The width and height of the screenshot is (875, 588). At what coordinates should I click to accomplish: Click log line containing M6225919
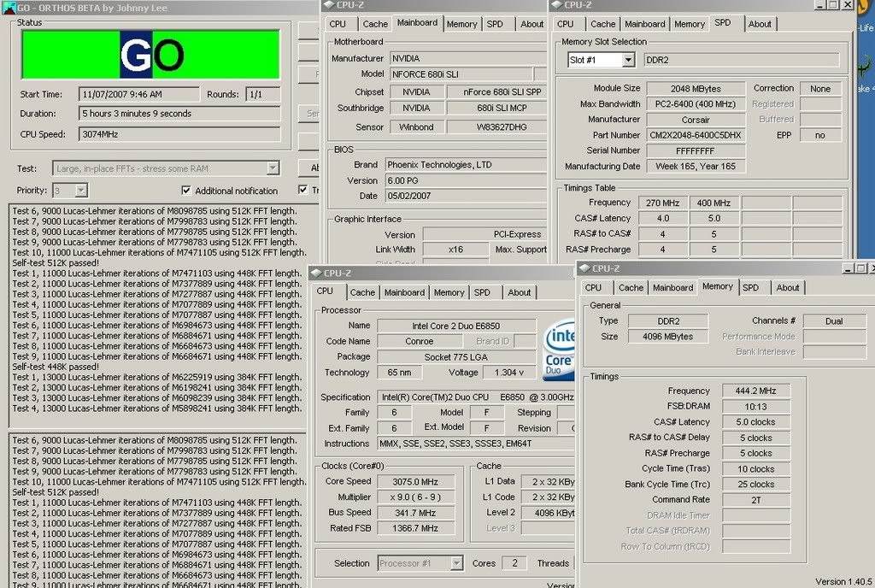157,377
